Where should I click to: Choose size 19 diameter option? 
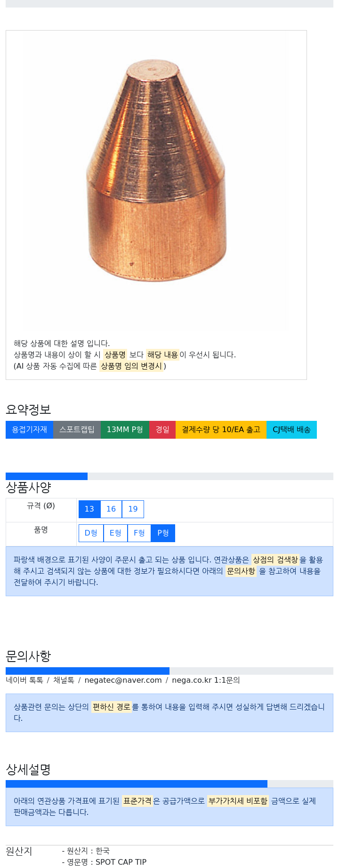[x=133, y=509]
